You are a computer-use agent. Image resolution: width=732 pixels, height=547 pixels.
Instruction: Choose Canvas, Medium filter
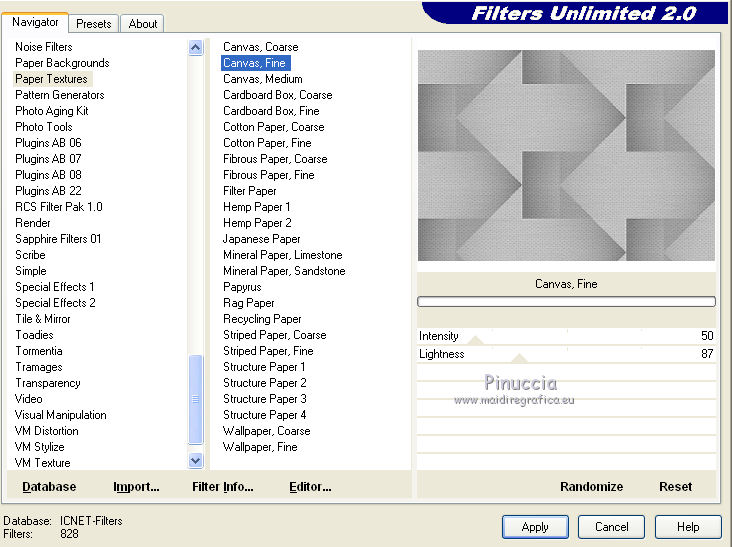coord(262,78)
